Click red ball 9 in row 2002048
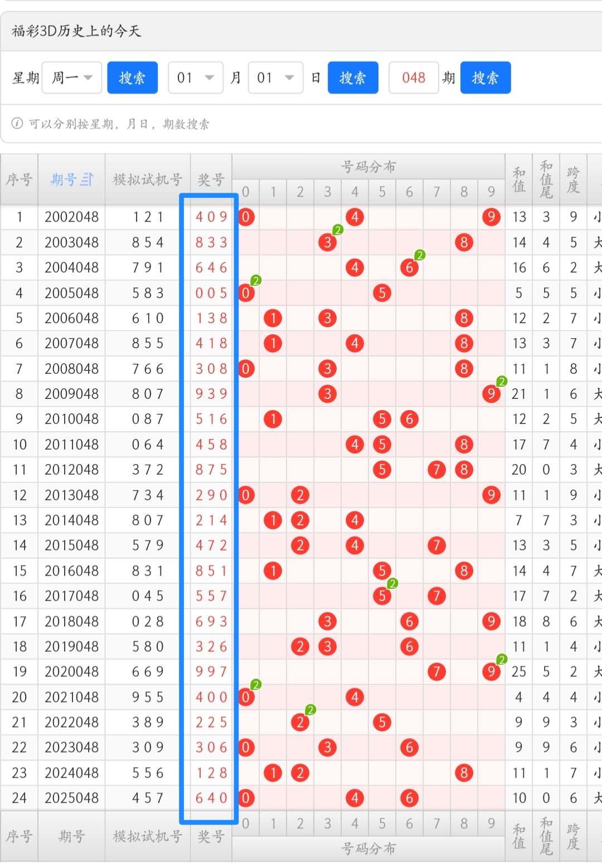Screen dimensions: 602x868 [491, 217]
